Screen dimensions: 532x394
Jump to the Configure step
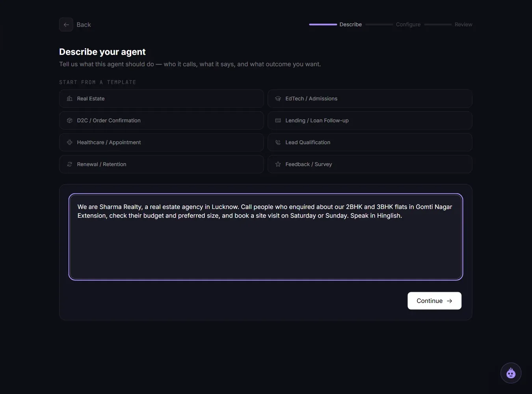408,24
